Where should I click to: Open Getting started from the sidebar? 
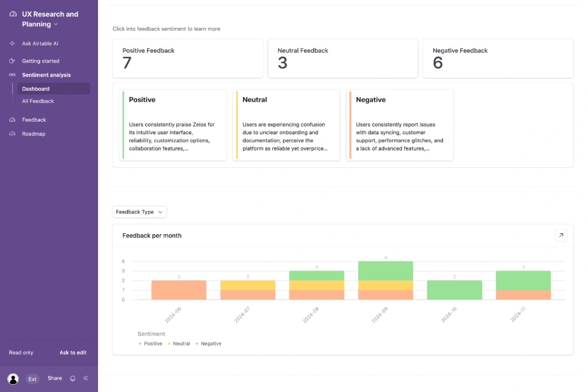tap(41, 61)
